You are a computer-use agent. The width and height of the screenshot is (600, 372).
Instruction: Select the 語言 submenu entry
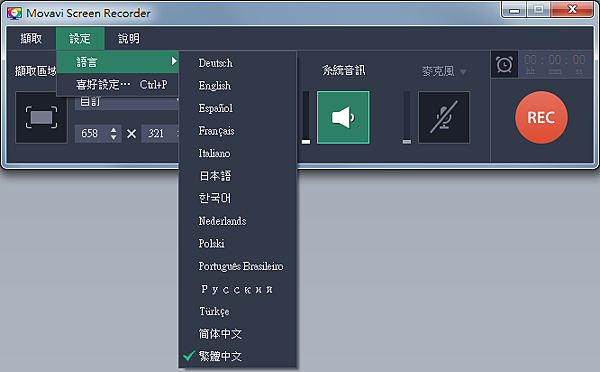pyautogui.click(x=117, y=62)
